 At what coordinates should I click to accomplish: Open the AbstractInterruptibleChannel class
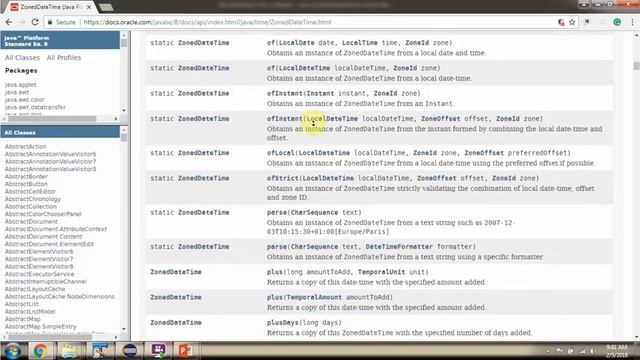click(x=46, y=281)
